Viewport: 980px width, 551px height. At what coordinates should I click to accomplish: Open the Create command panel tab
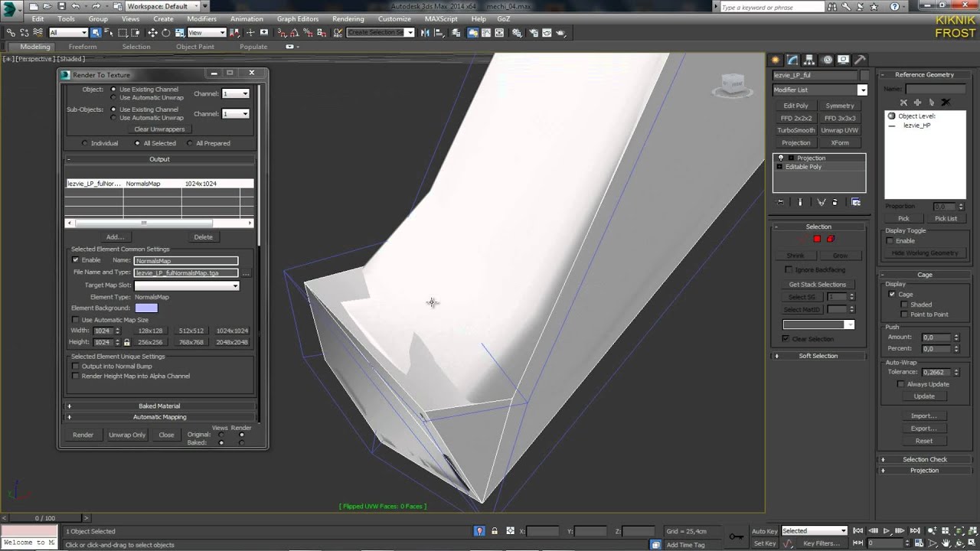pyautogui.click(x=776, y=60)
